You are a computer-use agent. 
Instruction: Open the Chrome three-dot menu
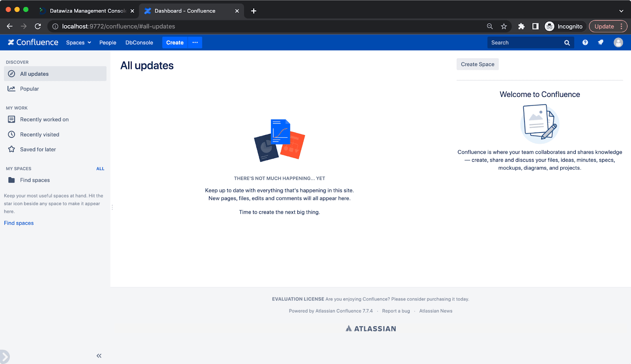622,26
